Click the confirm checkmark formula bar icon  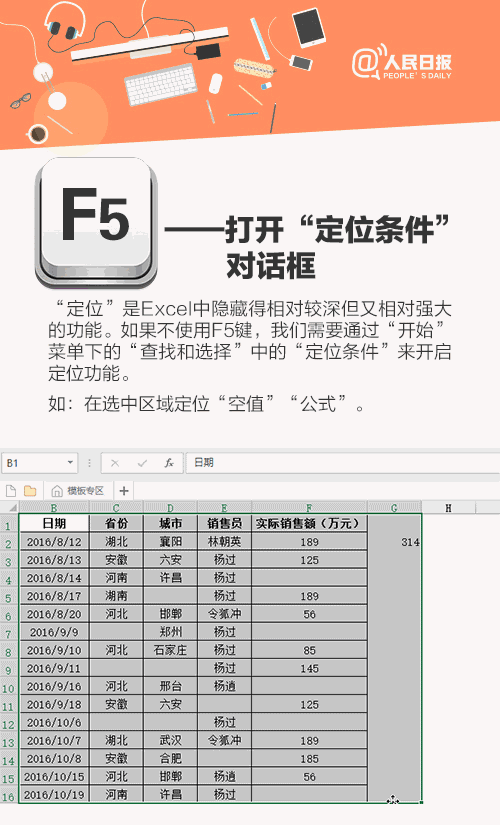point(142,463)
